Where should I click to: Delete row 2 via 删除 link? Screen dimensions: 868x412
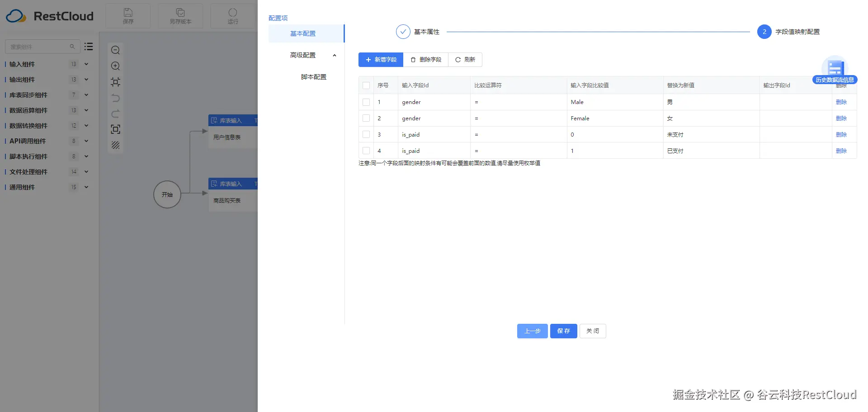pyautogui.click(x=841, y=118)
